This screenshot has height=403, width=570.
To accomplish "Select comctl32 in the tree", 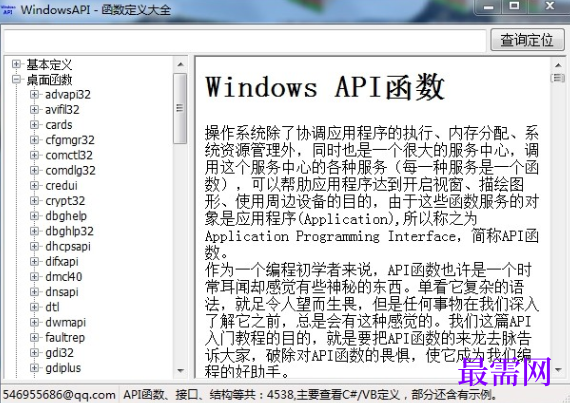I will (69, 156).
